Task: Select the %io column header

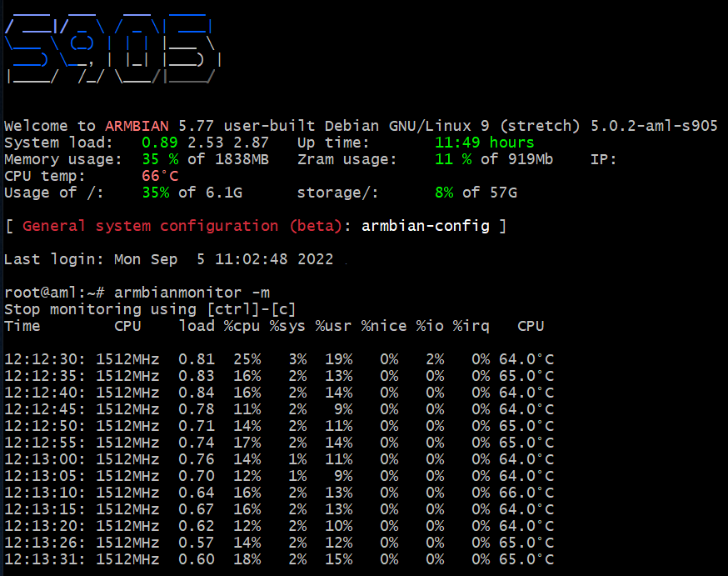Action: point(430,326)
